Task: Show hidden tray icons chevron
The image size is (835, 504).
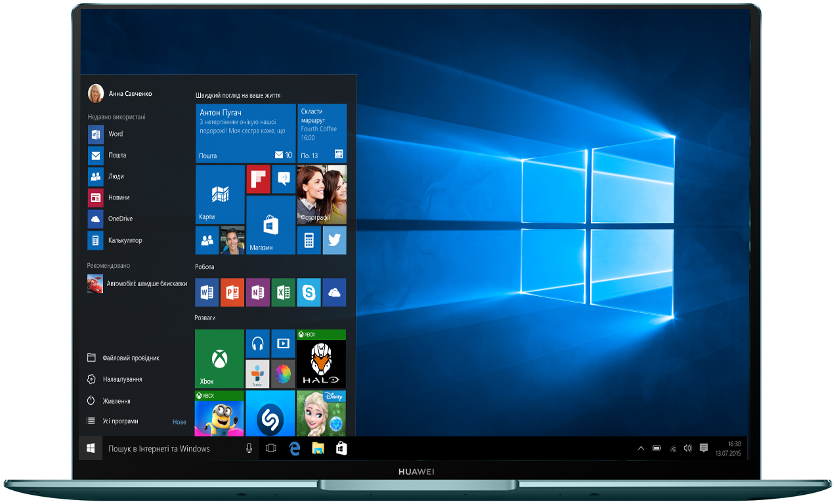Action: tap(641, 448)
